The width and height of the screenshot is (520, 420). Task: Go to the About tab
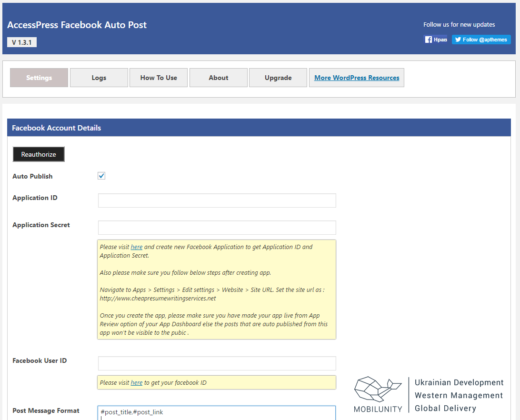pyautogui.click(x=219, y=78)
